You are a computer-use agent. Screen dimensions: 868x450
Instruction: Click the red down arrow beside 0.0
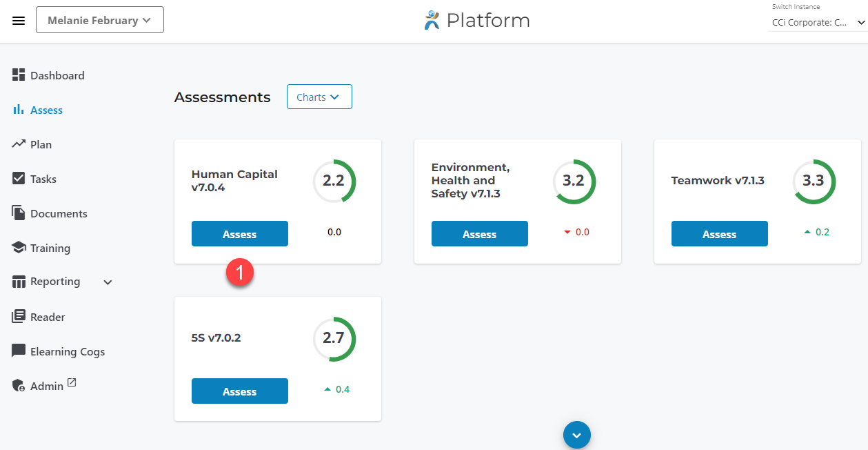(567, 232)
